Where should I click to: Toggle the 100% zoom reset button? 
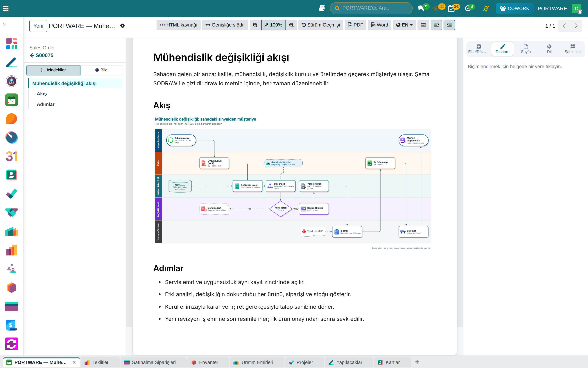point(273,25)
